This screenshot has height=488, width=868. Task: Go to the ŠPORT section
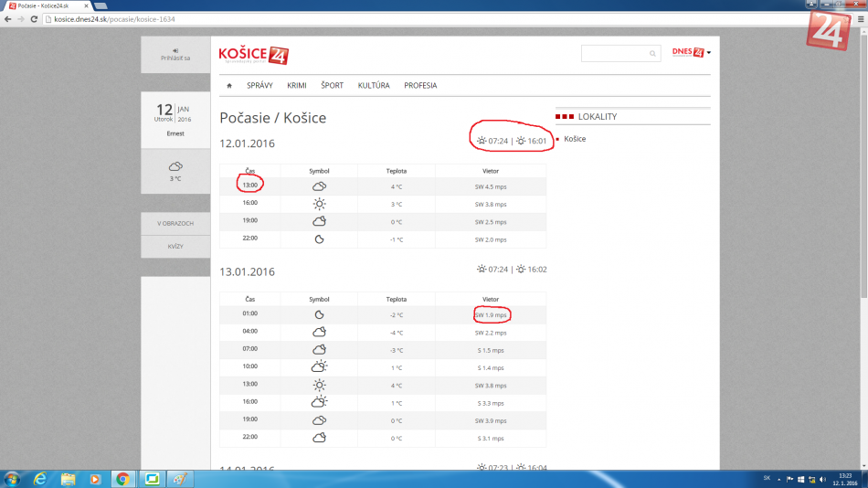click(x=332, y=86)
